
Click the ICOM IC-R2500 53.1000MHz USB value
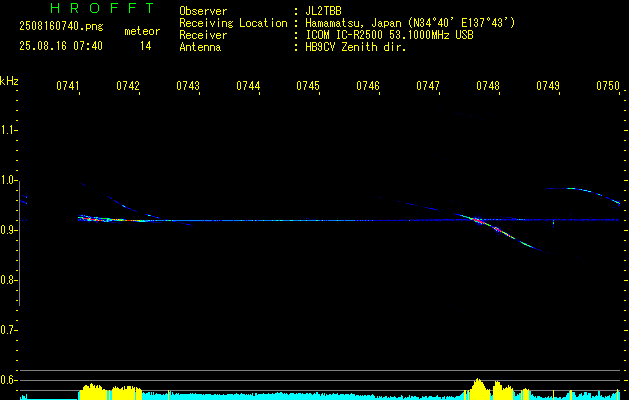[x=389, y=35]
